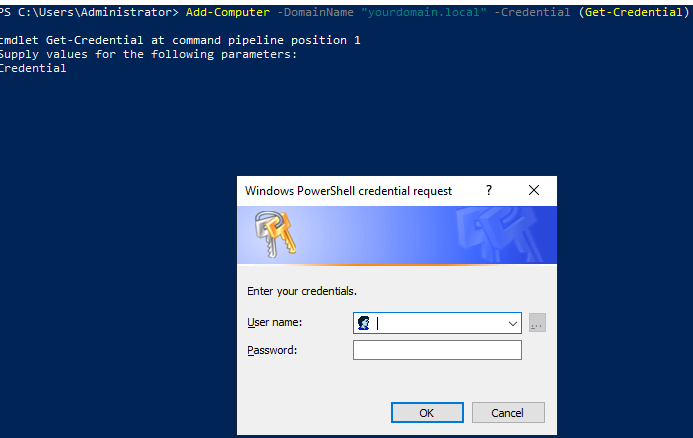Click the dialog title 'Windows PowerShell credential request'
Image resolution: width=693 pixels, height=438 pixels.
coord(348,191)
